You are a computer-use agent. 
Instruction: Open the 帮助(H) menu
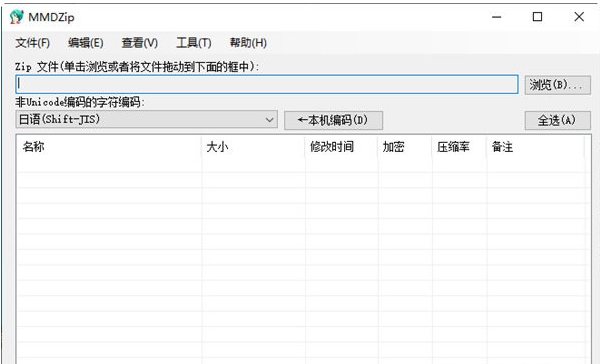point(248,42)
